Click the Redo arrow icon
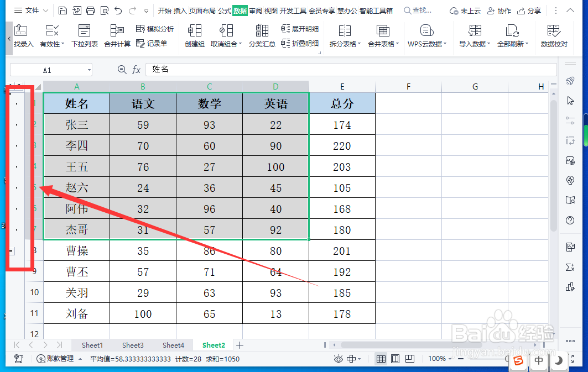Screen dimensions: 588x372 pos(132,11)
